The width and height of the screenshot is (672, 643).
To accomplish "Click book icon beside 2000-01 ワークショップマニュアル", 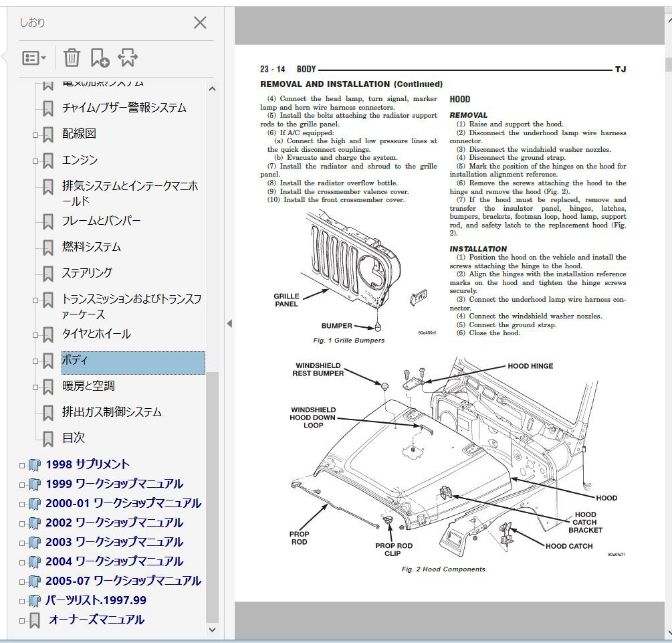I will point(34,504).
